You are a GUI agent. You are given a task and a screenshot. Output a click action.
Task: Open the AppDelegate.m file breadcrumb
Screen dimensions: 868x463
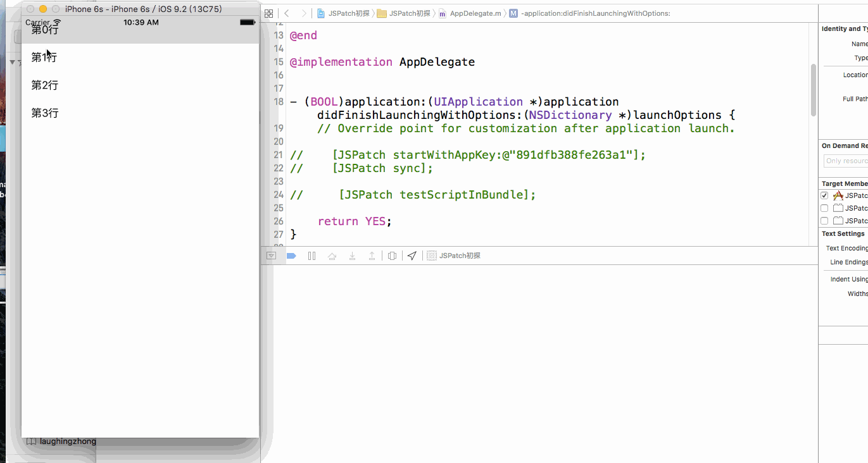pyautogui.click(x=469, y=13)
